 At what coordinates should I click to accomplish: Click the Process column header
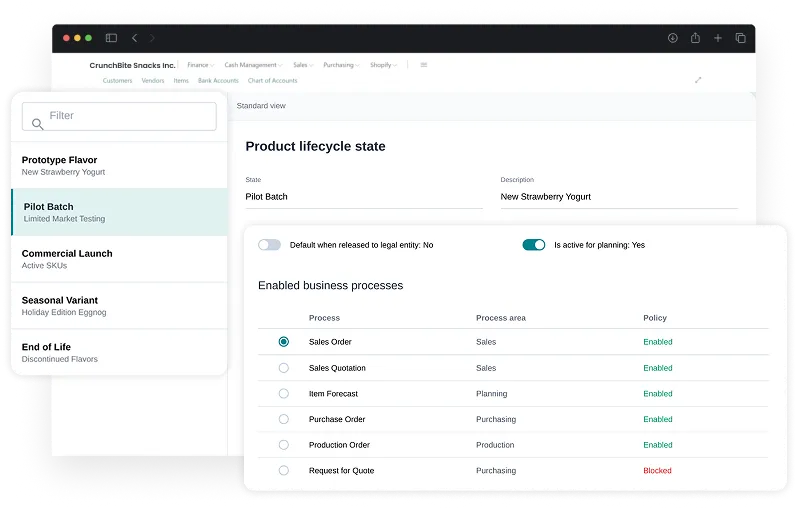coord(324,318)
